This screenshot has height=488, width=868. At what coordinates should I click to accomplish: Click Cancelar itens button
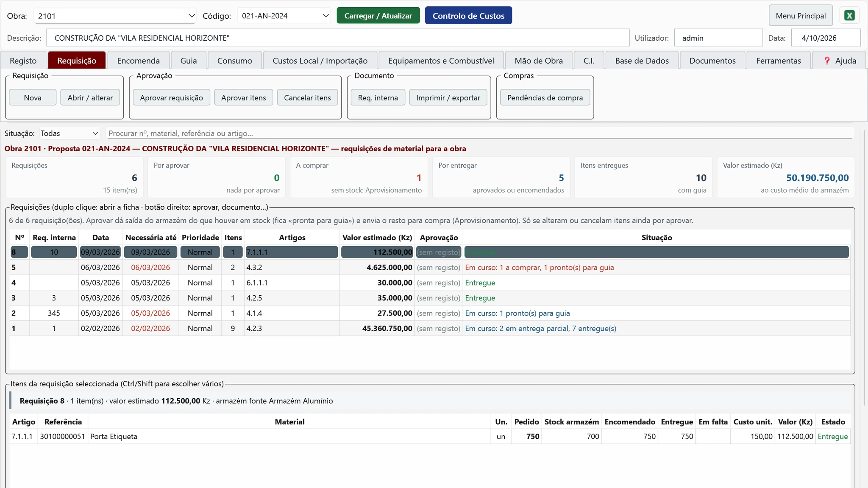point(307,97)
